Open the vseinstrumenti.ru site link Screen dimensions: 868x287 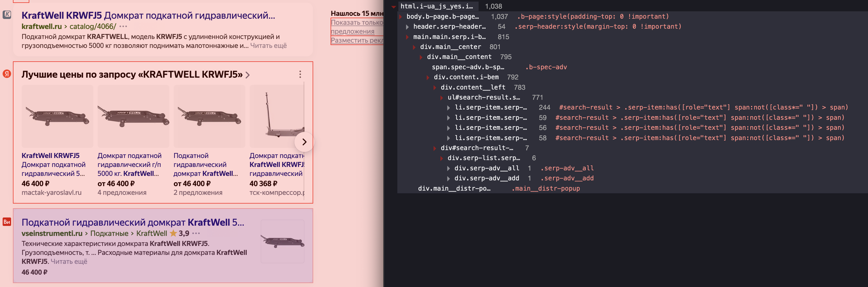(51, 233)
